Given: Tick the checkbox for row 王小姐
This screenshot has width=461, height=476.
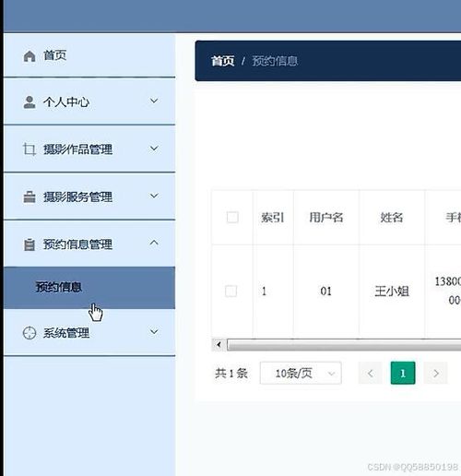Looking at the screenshot, I should coord(231,291).
